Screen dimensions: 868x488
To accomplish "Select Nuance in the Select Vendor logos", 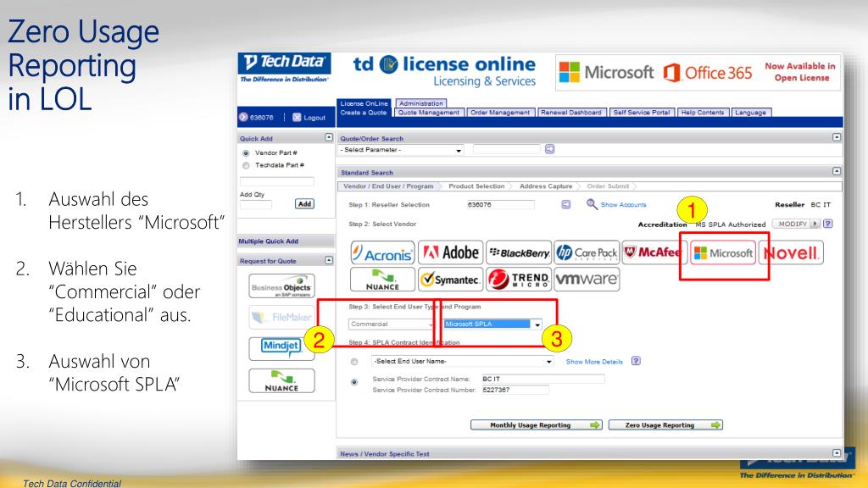I will [x=382, y=280].
